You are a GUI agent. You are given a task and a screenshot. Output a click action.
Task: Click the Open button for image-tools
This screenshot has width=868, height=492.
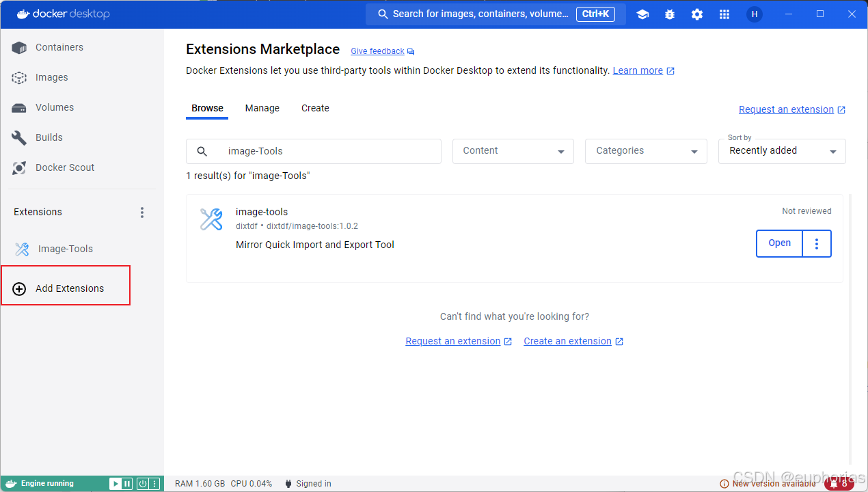(x=779, y=243)
